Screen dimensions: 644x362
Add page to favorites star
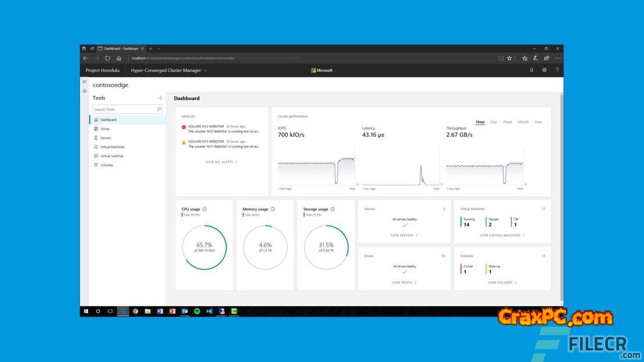click(509, 58)
